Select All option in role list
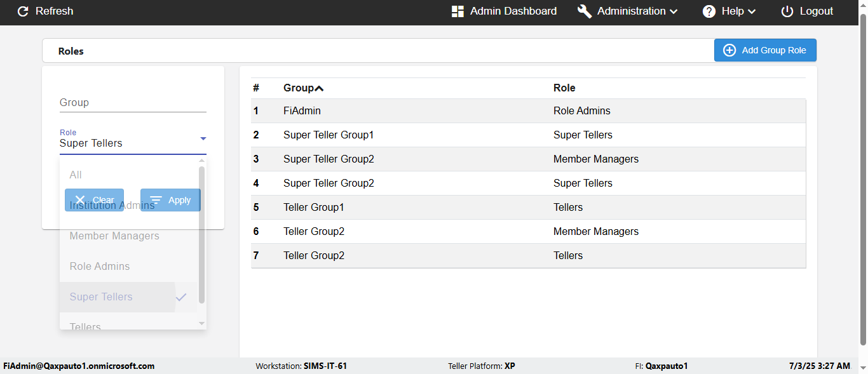Viewport: 868px width, 374px height. click(76, 175)
